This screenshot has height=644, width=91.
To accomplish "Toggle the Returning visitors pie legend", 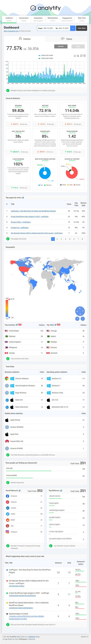I will tap(48, 185).
